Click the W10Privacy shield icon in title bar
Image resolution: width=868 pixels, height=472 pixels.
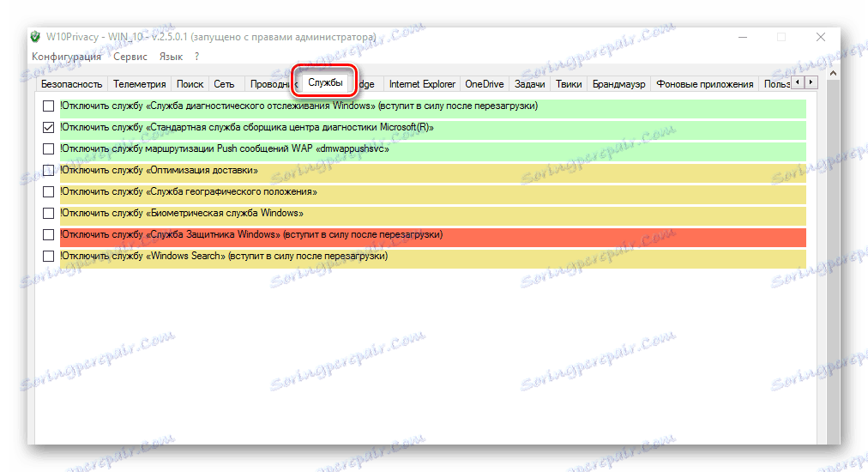(x=35, y=37)
